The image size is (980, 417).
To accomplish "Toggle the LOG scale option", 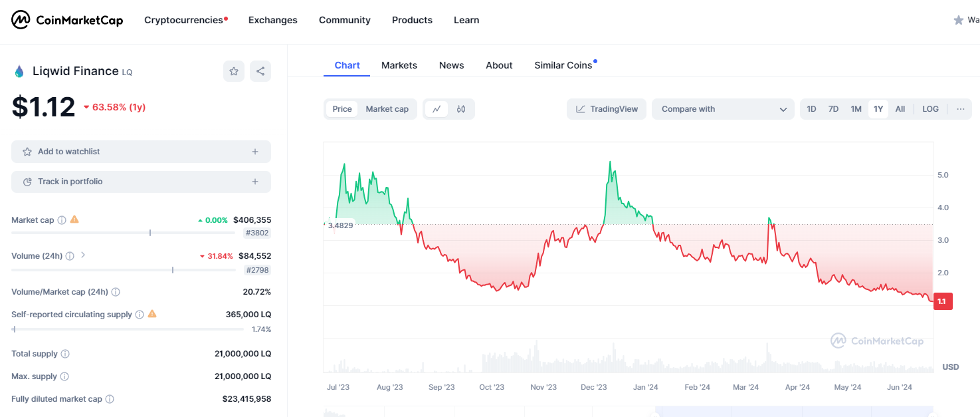I will coord(930,109).
